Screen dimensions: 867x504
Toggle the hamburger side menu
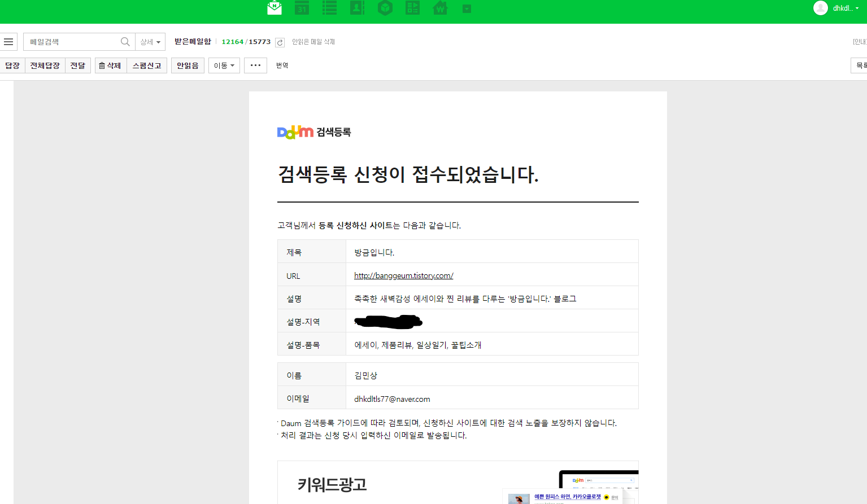pyautogui.click(x=8, y=42)
